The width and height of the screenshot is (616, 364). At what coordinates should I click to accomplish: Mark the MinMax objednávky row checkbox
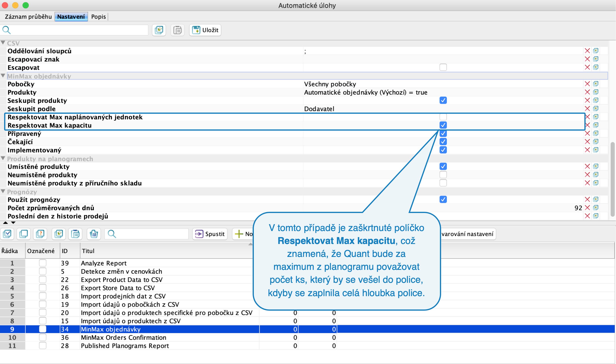click(43, 329)
